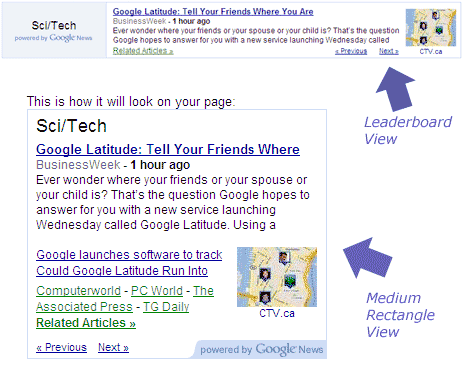Screen dimensions: 465x369
Task: Open 'Could Google Latitude Run Into' link
Action: (122, 271)
